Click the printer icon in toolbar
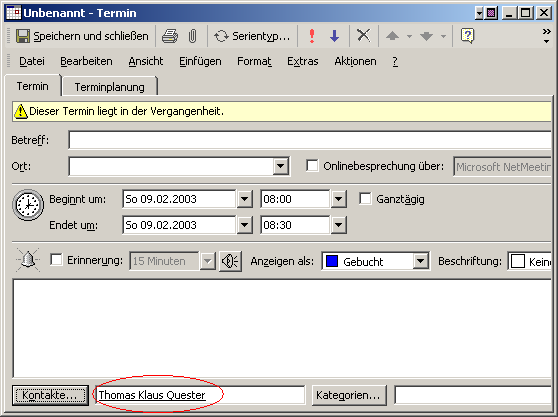Image resolution: width=558 pixels, height=417 pixels. (x=170, y=36)
